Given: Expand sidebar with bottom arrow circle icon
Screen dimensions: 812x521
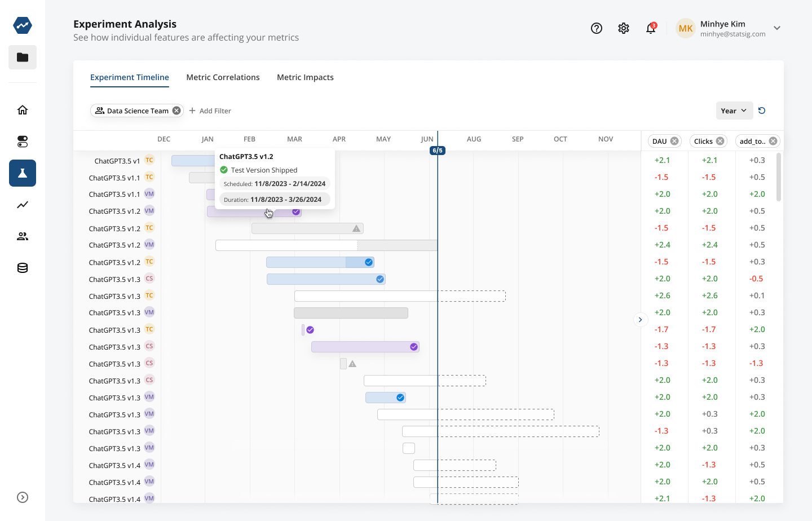Looking at the screenshot, I should [x=23, y=497].
